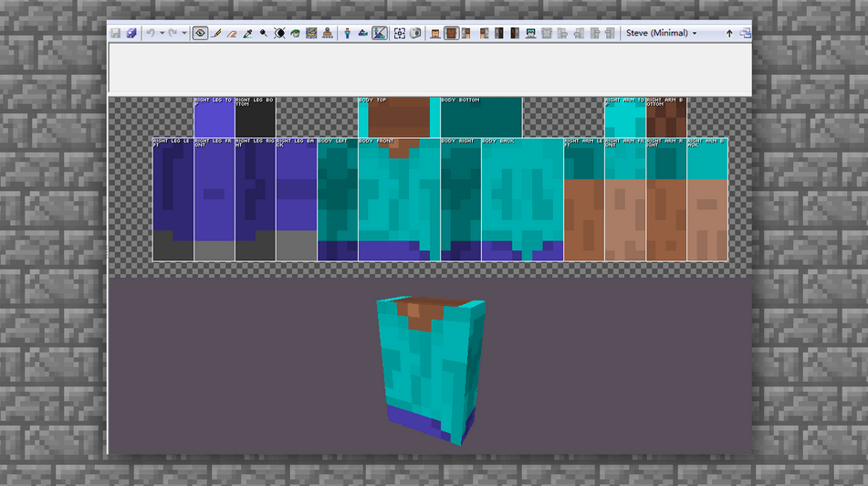Switch to the hybrid split view

click(x=379, y=33)
